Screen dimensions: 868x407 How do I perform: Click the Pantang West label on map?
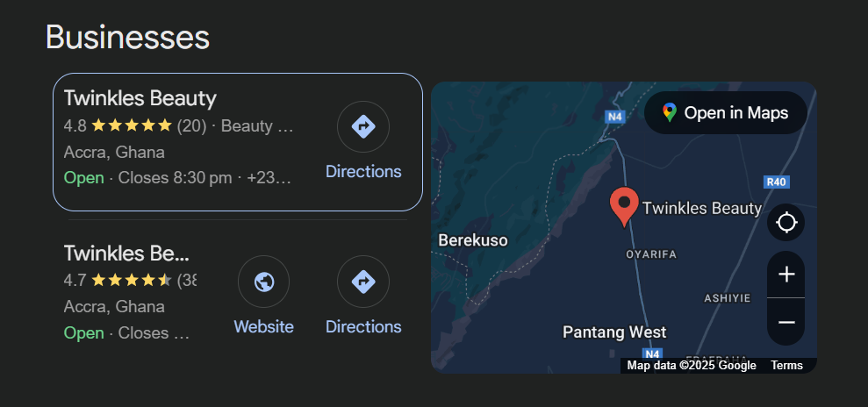click(614, 332)
